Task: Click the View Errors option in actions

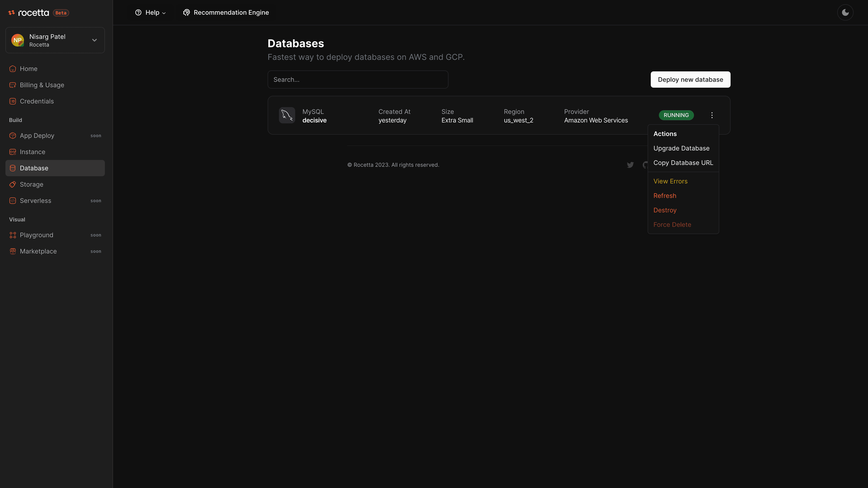Action: 670,181
